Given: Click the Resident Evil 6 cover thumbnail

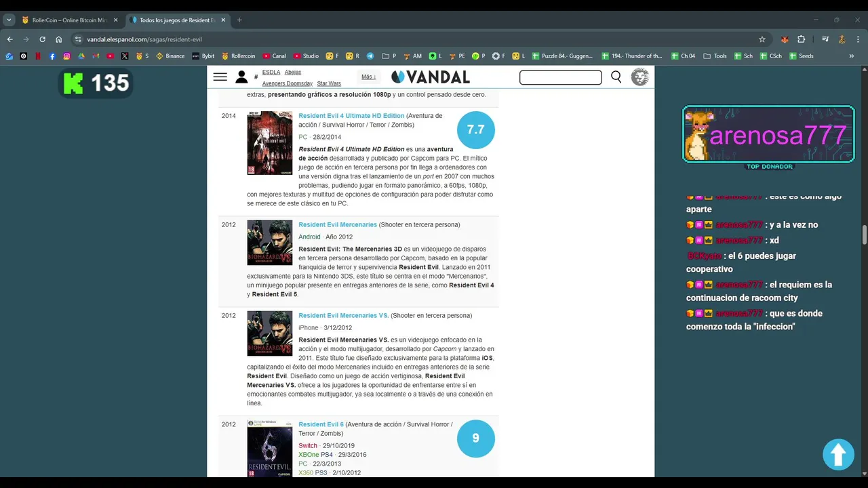Looking at the screenshot, I should (270, 448).
